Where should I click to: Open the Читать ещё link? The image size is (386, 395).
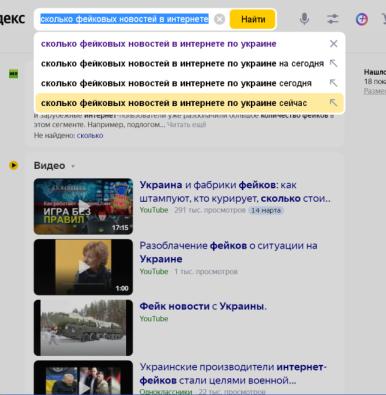click(x=186, y=125)
